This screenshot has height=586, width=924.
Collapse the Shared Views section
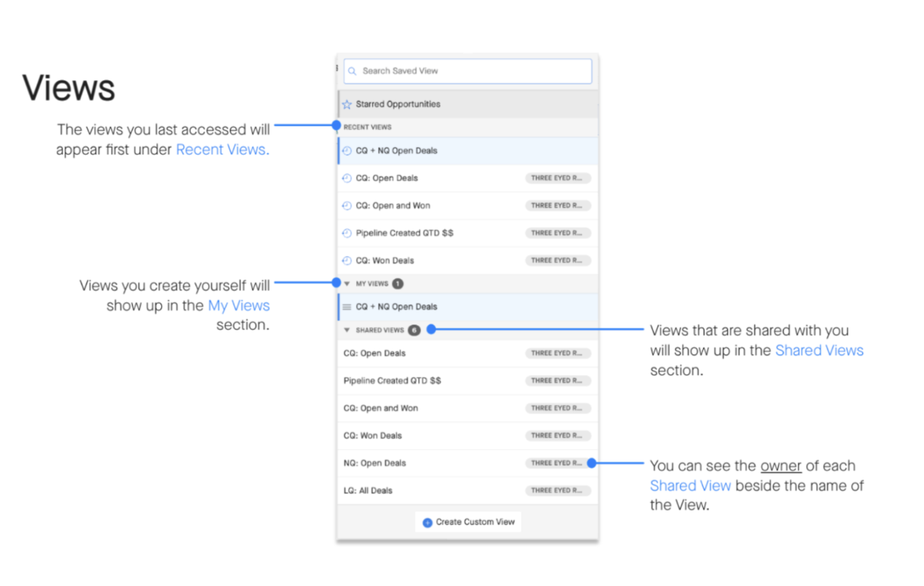(347, 330)
